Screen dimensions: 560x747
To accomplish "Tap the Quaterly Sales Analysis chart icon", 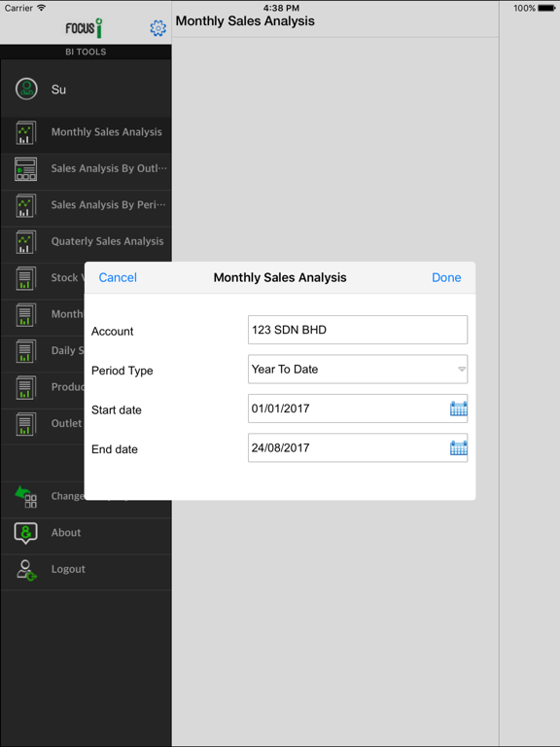I will (25, 241).
